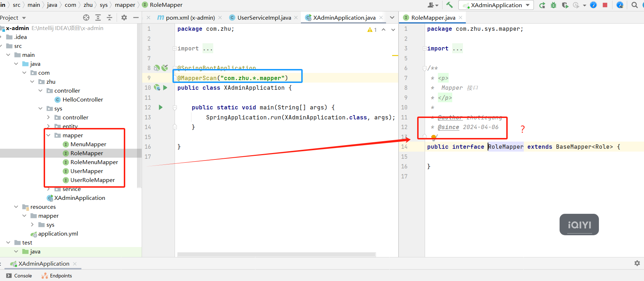Click the Spring bean search gutter icon on line 8

(157, 68)
